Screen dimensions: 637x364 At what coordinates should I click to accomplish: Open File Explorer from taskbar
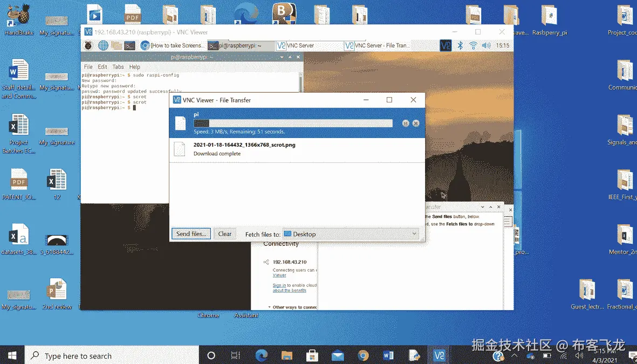287,355
